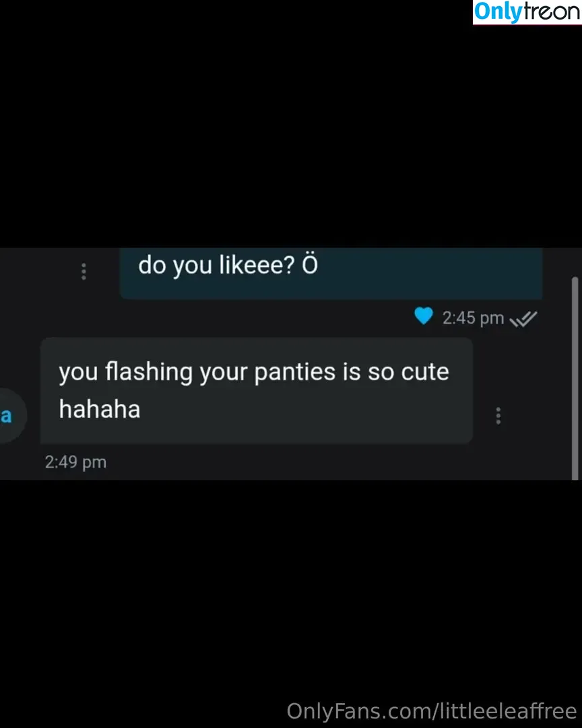Open three-dot menu beside "do you likeee?" message
582x728 pixels.
pos(84,272)
